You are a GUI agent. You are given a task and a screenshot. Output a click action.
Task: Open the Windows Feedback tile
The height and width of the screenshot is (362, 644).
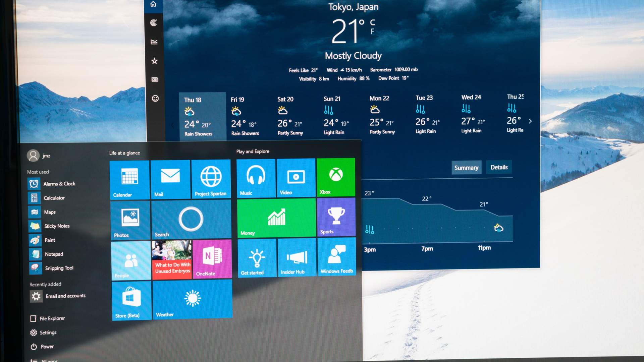pyautogui.click(x=337, y=256)
